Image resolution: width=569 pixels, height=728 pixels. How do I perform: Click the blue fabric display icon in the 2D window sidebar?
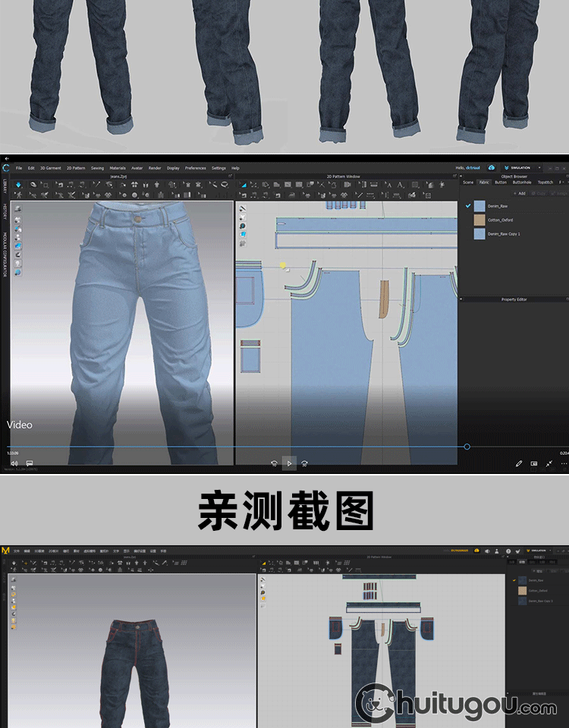243,235
